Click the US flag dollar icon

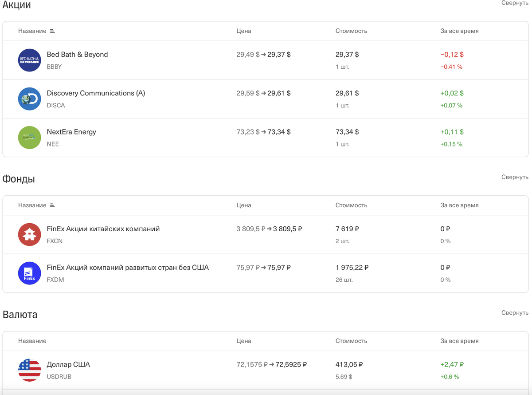tap(30, 370)
